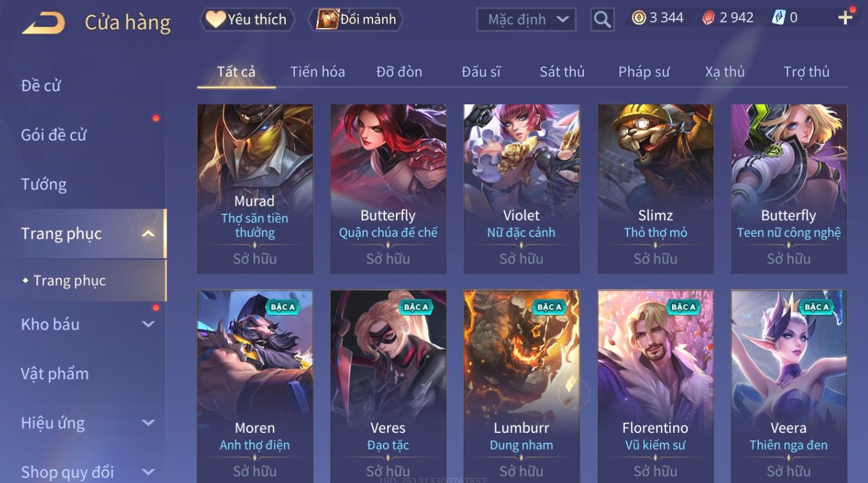Image resolution: width=868 pixels, height=483 pixels.
Task: Tap the red ruby balance icon
Action: tap(708, 18)
